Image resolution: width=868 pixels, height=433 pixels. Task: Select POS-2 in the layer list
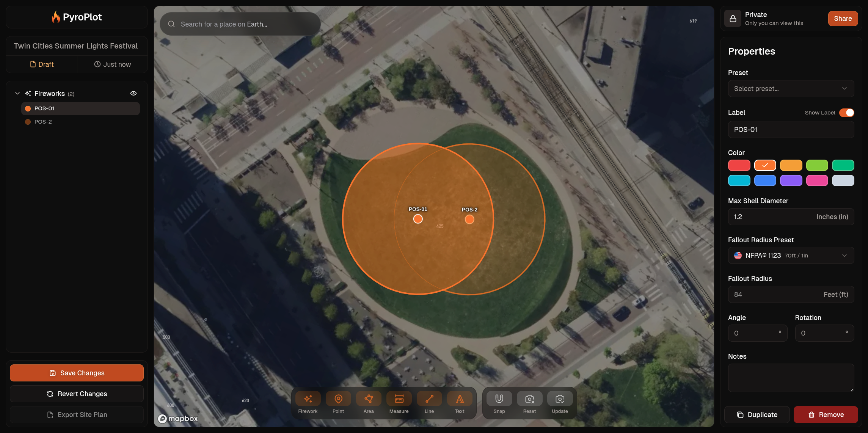(43, 122)
